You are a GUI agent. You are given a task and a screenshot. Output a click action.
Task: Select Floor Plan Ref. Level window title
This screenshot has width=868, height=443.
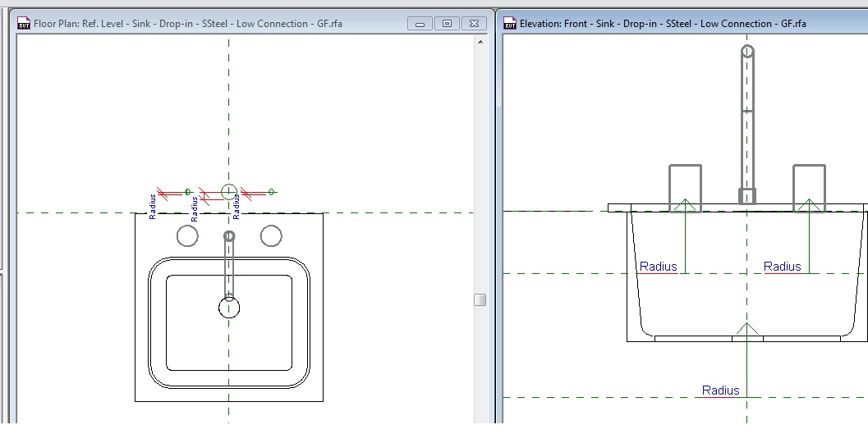tap(188, 24)
